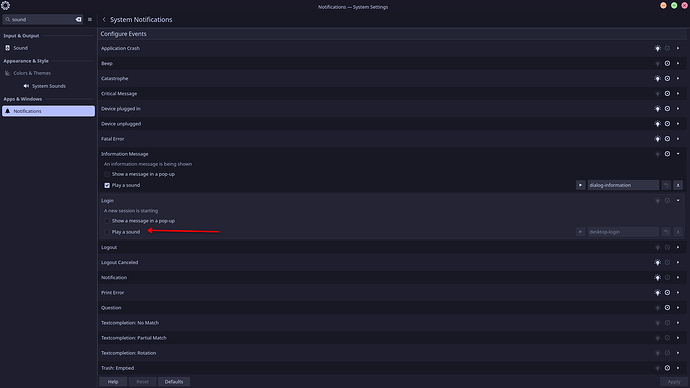Expand the Beep event row
This screenshot has height=388, width=690.
678,63
